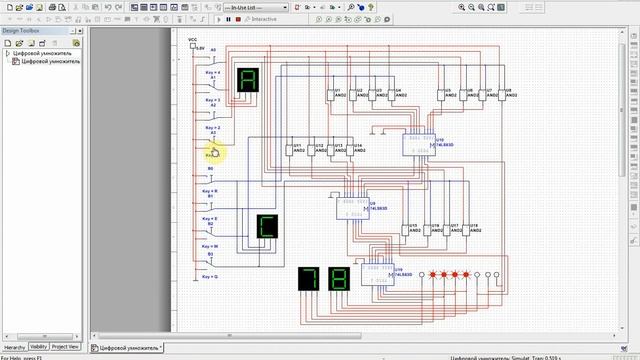Click the Full screen view icon

(x=501, y=7)
